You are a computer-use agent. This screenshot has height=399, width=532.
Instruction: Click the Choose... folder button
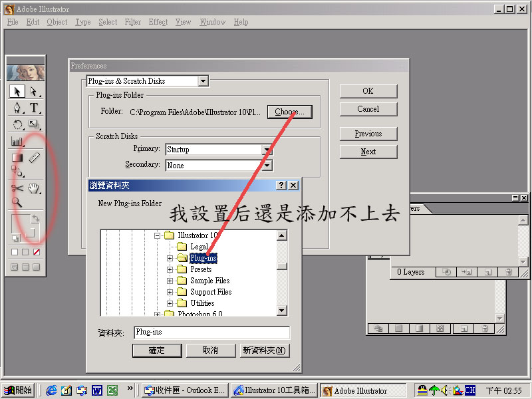click(289, 112)
